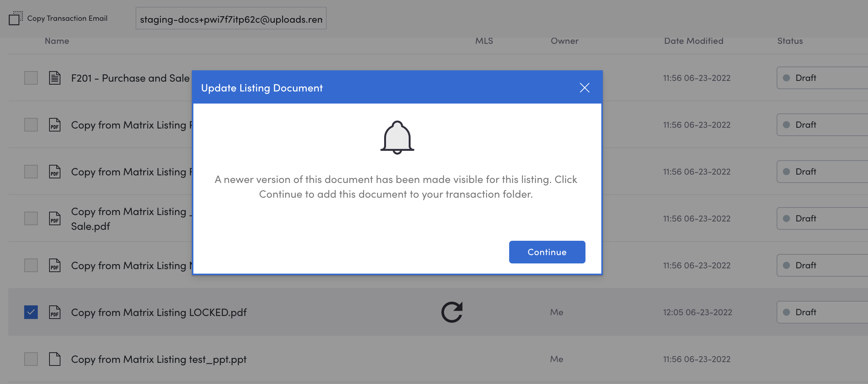Open the F201 - Purchase and Sale document name
This screenshot has width=868, height=384.
coord(130,78)
